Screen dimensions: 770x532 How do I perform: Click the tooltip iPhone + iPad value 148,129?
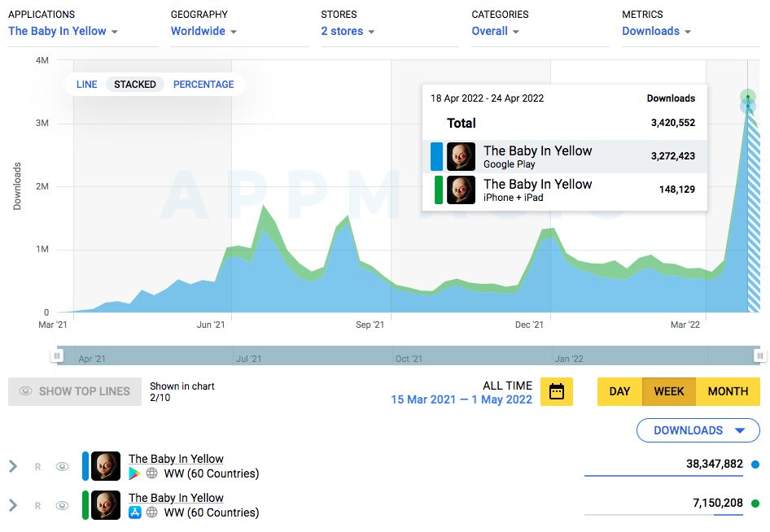(676, 190)
